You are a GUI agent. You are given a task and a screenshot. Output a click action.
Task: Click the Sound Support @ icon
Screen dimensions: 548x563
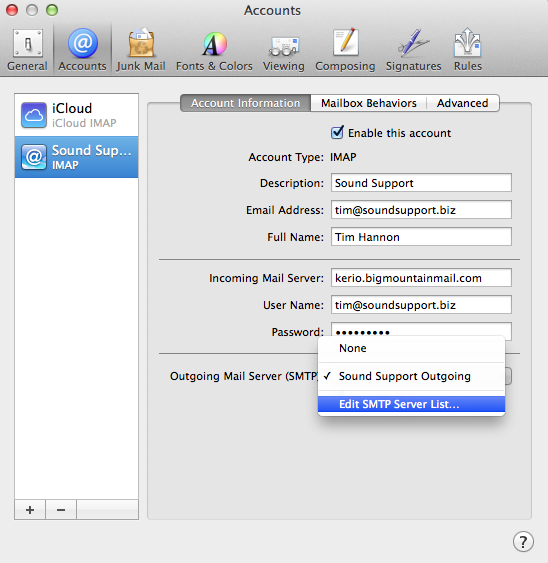[x=34, y=157]
